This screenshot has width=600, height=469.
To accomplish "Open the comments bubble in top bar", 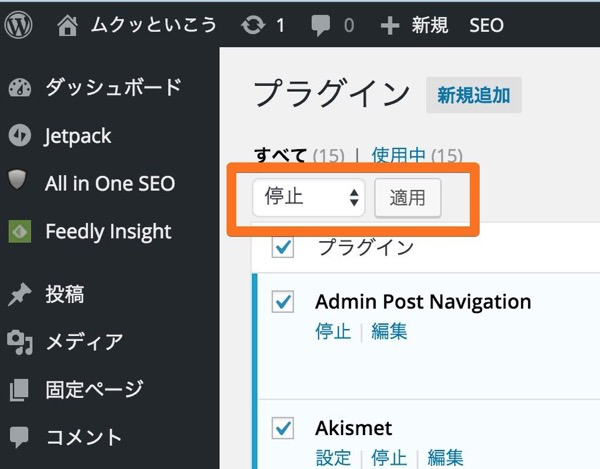I will tap(320, 26).
